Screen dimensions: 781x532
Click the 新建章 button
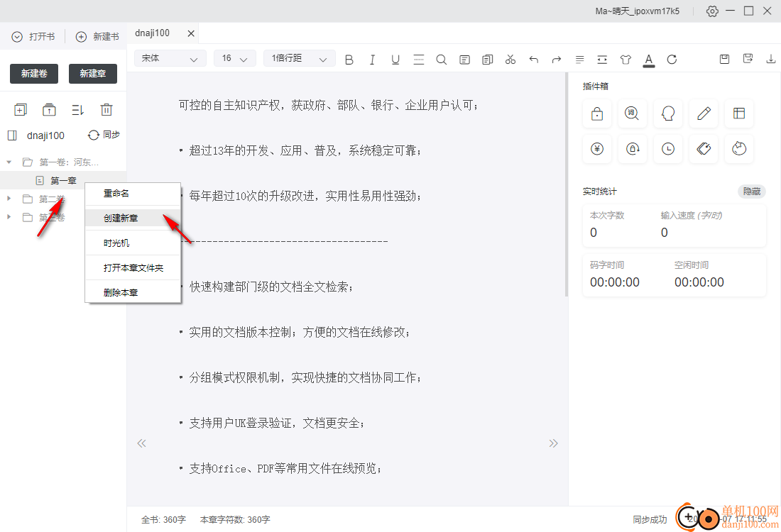(x=92, y=74)
